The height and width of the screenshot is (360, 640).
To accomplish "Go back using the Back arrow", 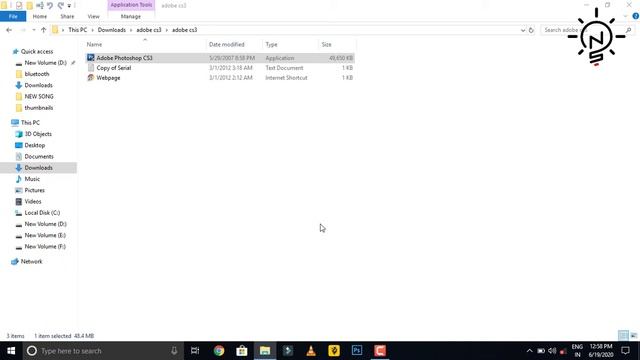I will click(x=9, y=30).
